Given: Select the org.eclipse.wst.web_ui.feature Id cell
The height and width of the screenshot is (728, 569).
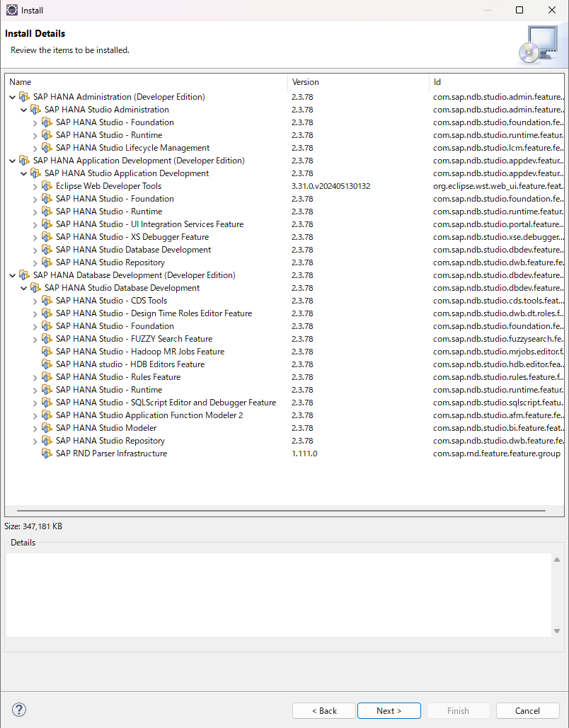Looking at the screenshot, I should 498,186.
